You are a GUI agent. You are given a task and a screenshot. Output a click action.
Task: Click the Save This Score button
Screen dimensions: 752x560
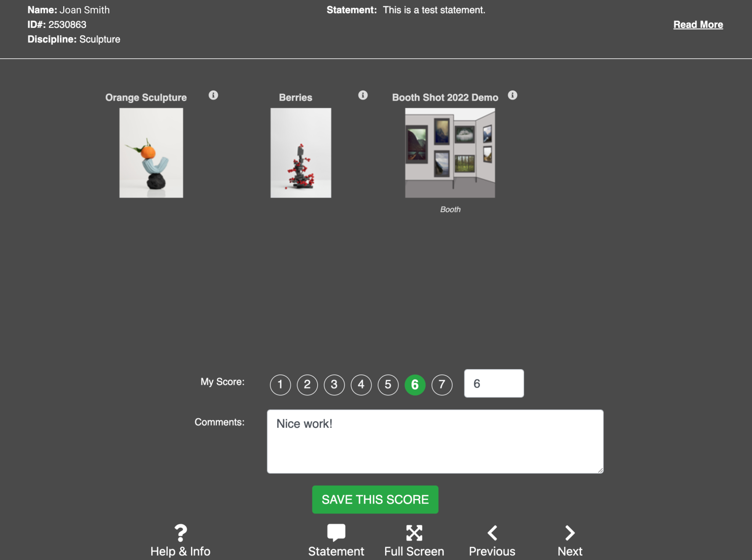[375, 499]
